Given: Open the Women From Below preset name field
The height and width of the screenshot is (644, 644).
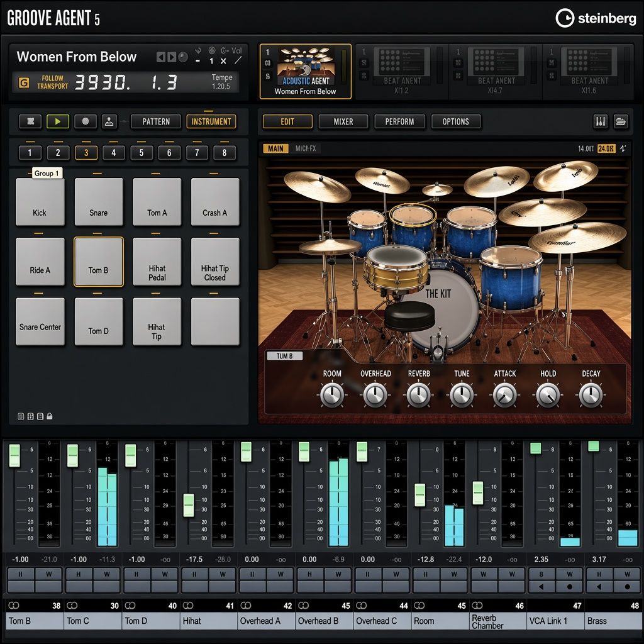Looking at the screenshot, I should click(x=76, y=57).
